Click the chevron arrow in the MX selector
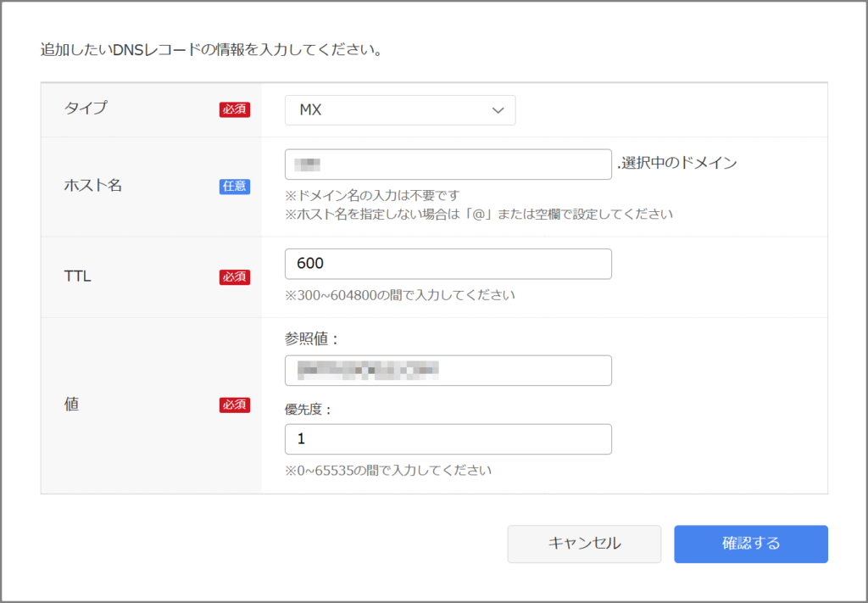The height and width of the screenshot is (603, 868). point(498,110)
